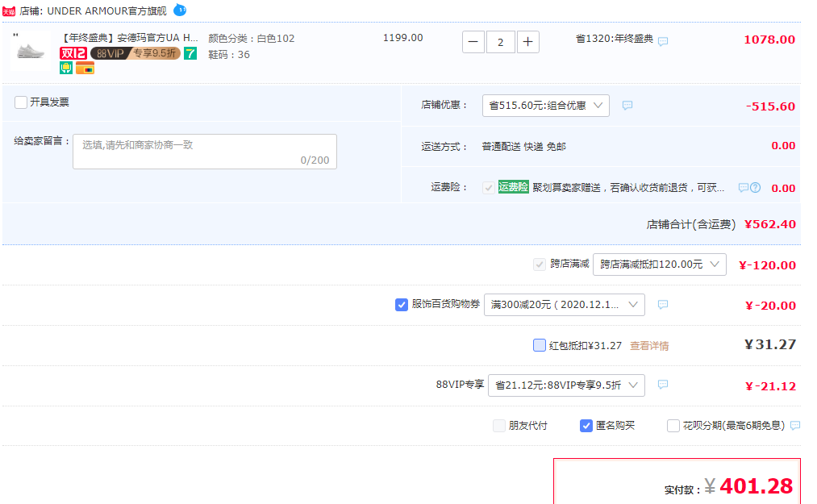817x504 pixels.
Task: Open the info bubble beside the 88VIP专享 dropdown
Action: point(663,385)
